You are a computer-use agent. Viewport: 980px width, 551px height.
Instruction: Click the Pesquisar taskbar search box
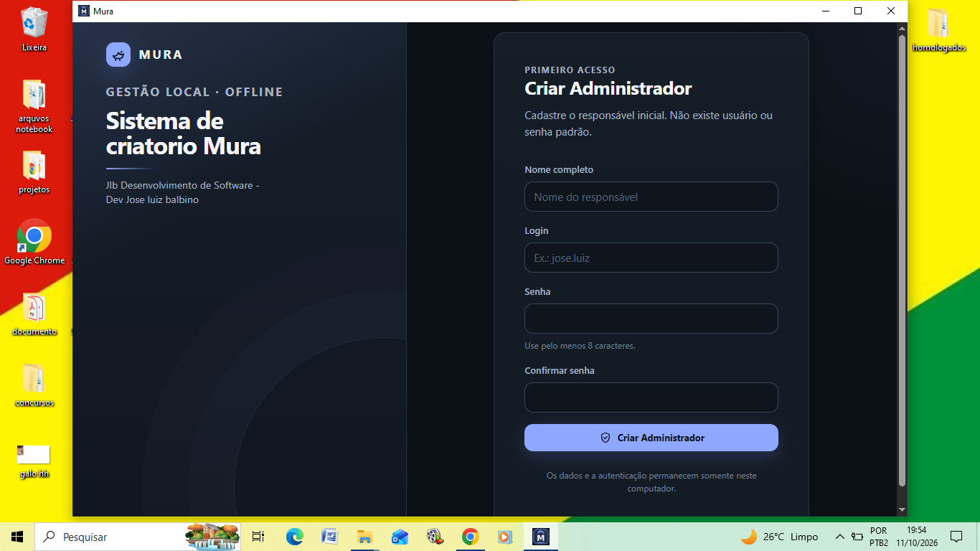138,537
